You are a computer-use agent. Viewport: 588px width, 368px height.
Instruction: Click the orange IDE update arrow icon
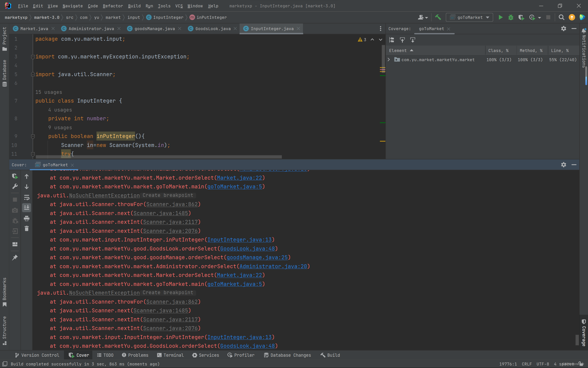pyautogui.click(x=572, y=17)
